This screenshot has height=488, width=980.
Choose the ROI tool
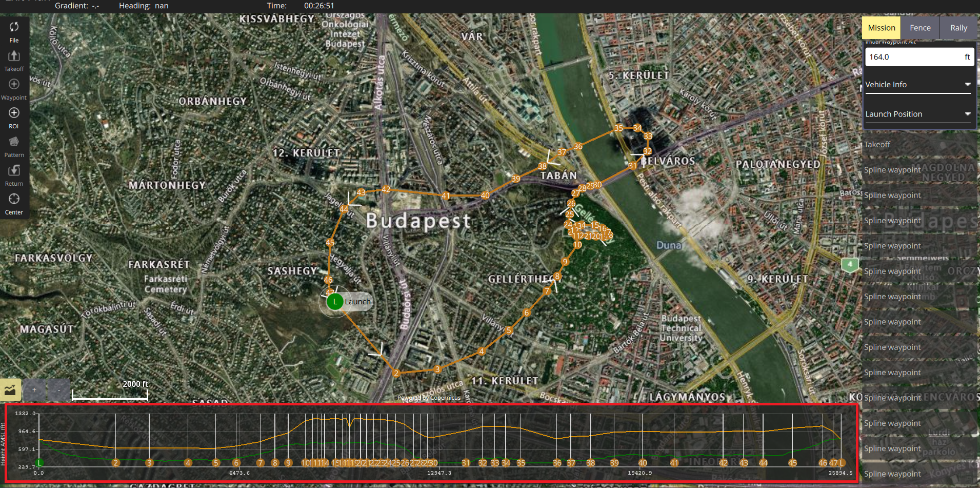tap(14, 118)
